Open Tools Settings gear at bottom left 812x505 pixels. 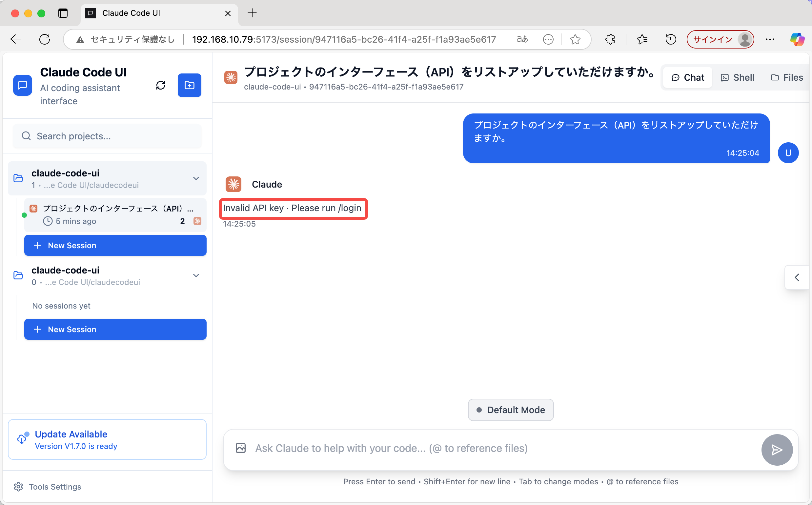(18, 487)
